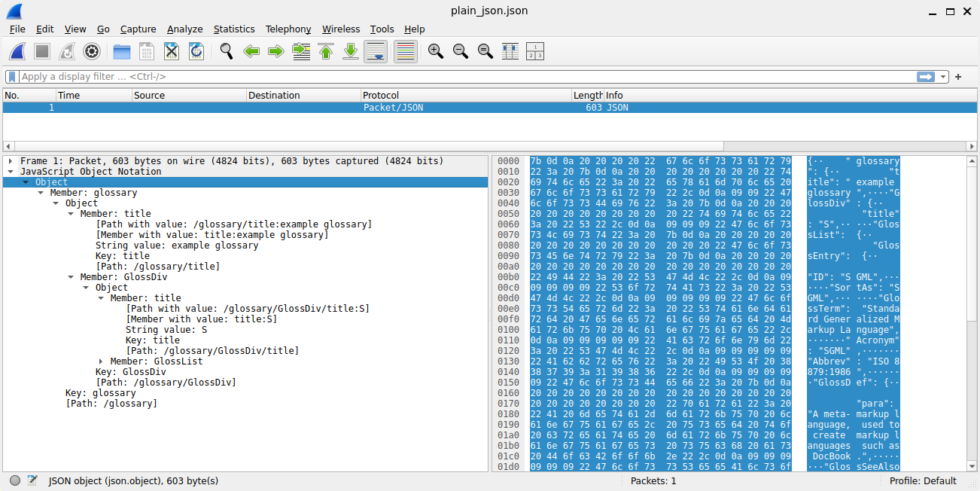Zoom in main window text
The image size is (980, 491).
pos(435,51)
